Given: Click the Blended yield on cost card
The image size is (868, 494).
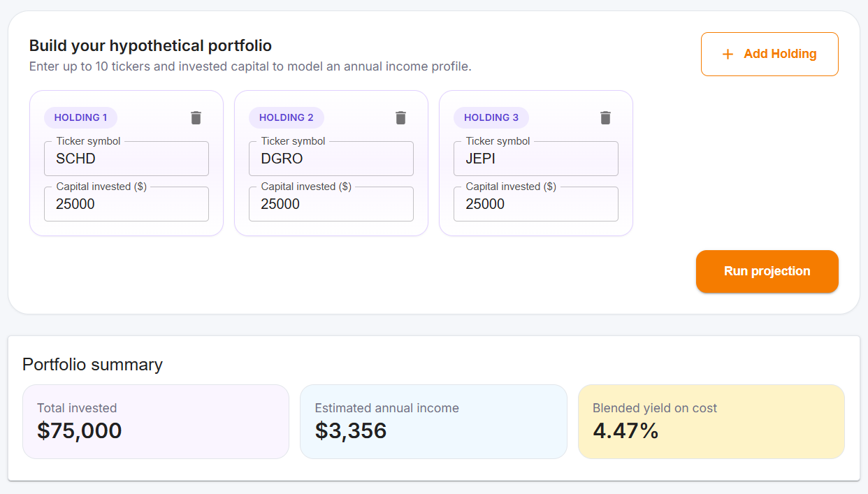Looking at the screenshot, I should coord(711,420).
